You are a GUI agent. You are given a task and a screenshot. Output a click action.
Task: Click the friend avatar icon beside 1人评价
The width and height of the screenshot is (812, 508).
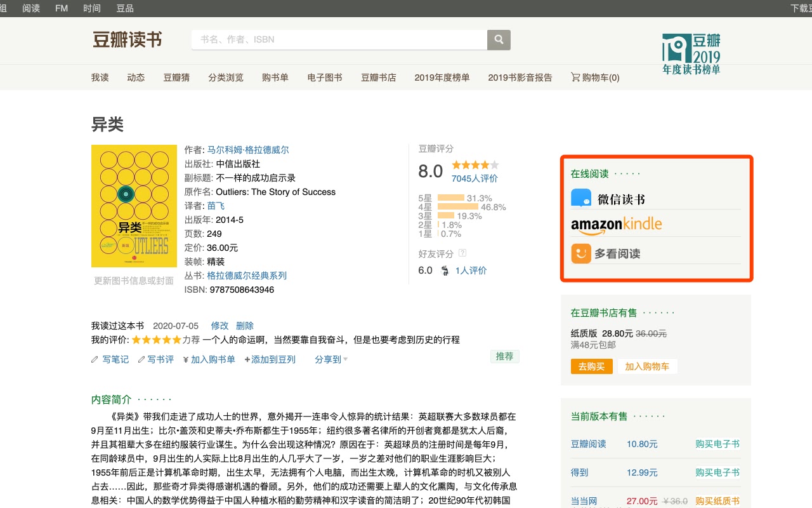click(445, 271)
